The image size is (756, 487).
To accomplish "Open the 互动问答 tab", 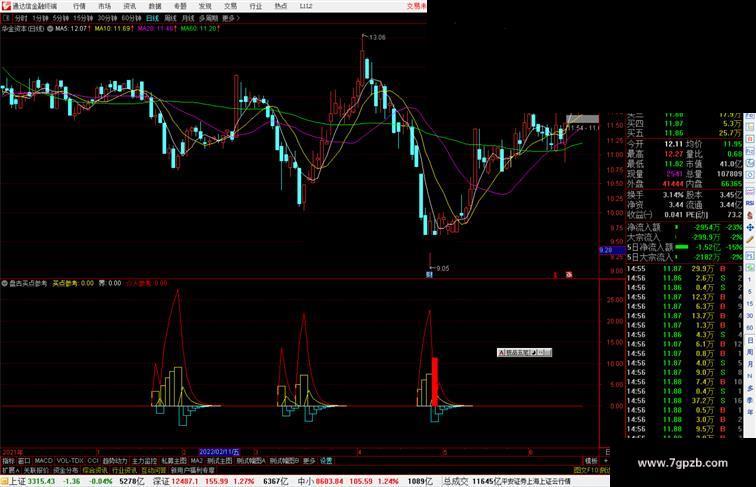I will click(x=154, y=470).
